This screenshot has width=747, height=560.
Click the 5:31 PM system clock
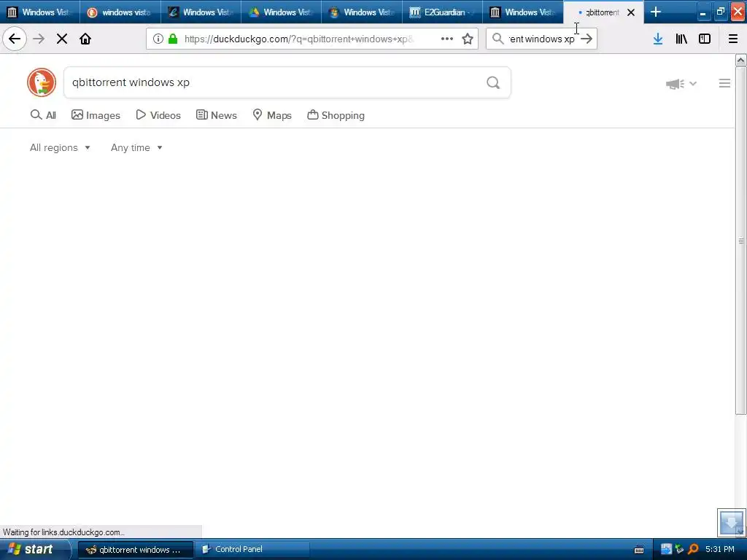(720, 550)
